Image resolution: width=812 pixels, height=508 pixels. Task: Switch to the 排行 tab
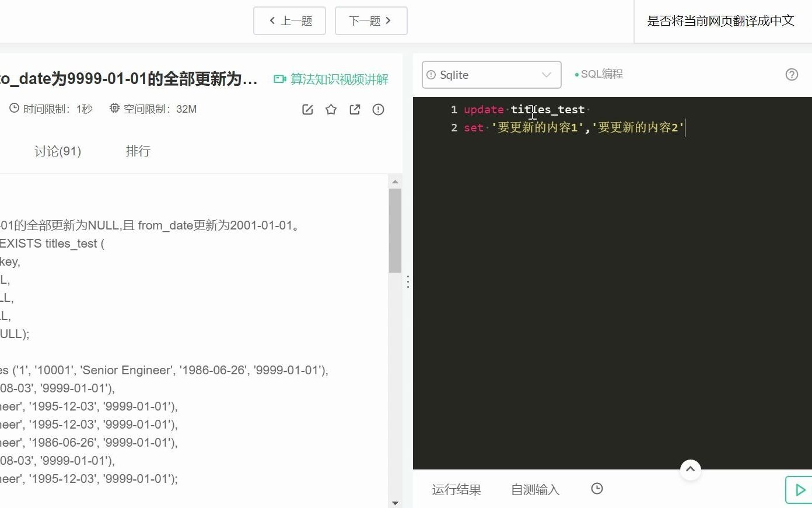coord(138,151)
